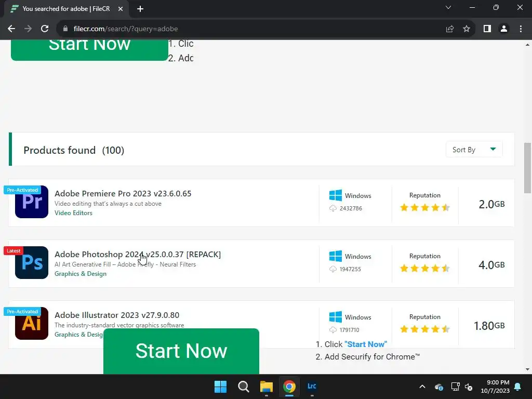Click Adobe Illustrator Ai icon
Image resolution: width=532 pixels, height=399 pixels.
(x=32, y=323)
